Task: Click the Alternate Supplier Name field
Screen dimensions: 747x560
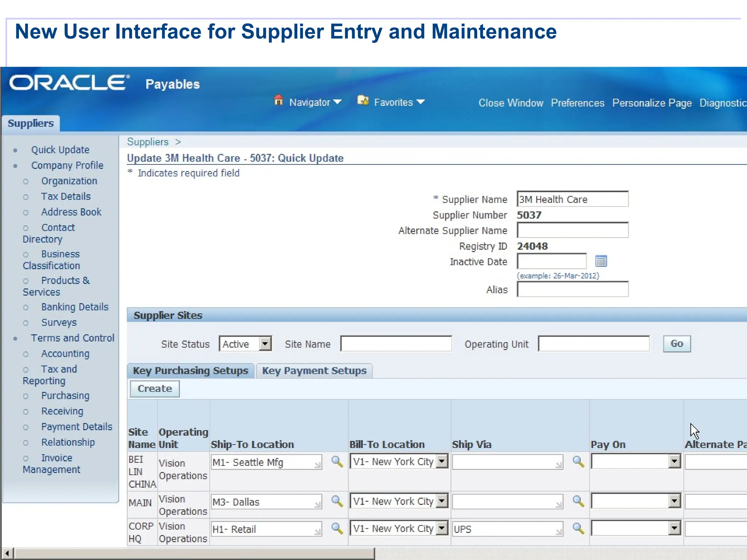Action: (573, 230)
